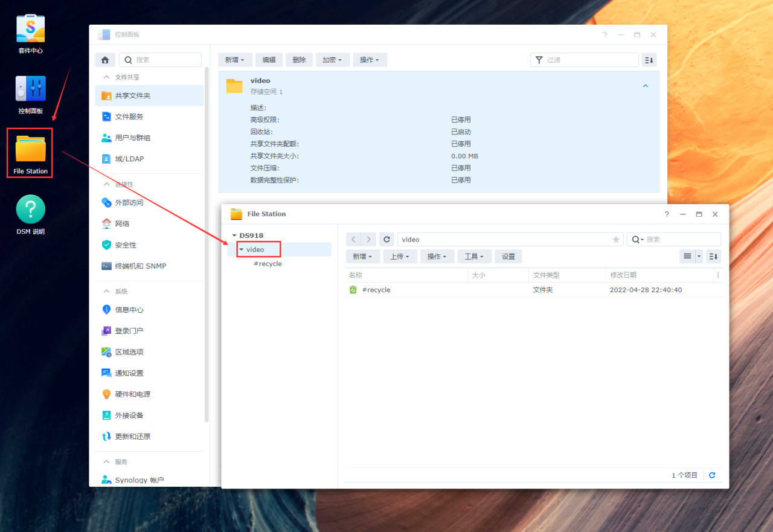
Task: Go back in File Station navigation
Action: click(354, 240)
